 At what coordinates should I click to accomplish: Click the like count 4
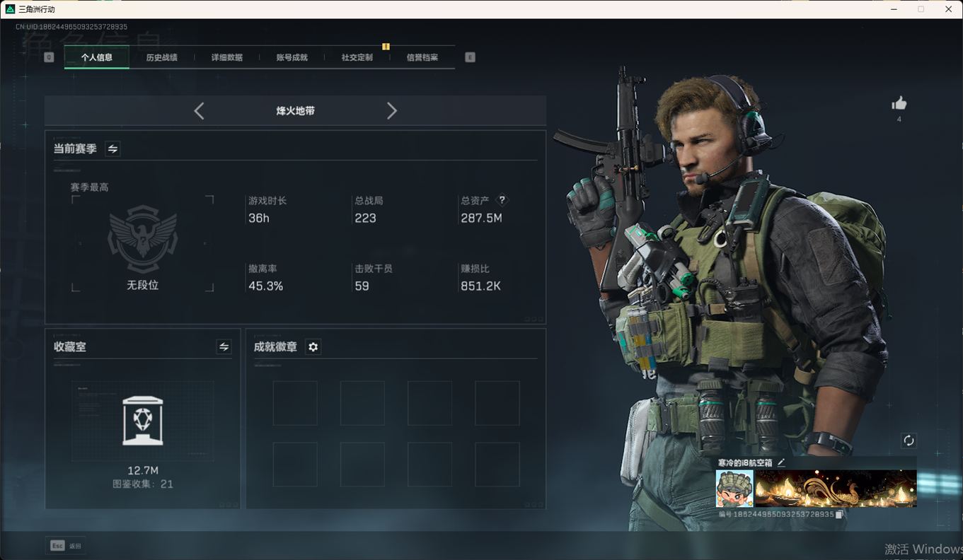click(899, 119)
